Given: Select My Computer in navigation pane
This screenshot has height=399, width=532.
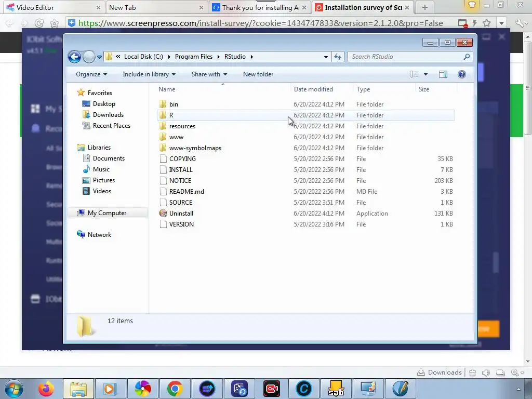Looking at the screenshot, I should pyautogui.click(x=107, y=212).
